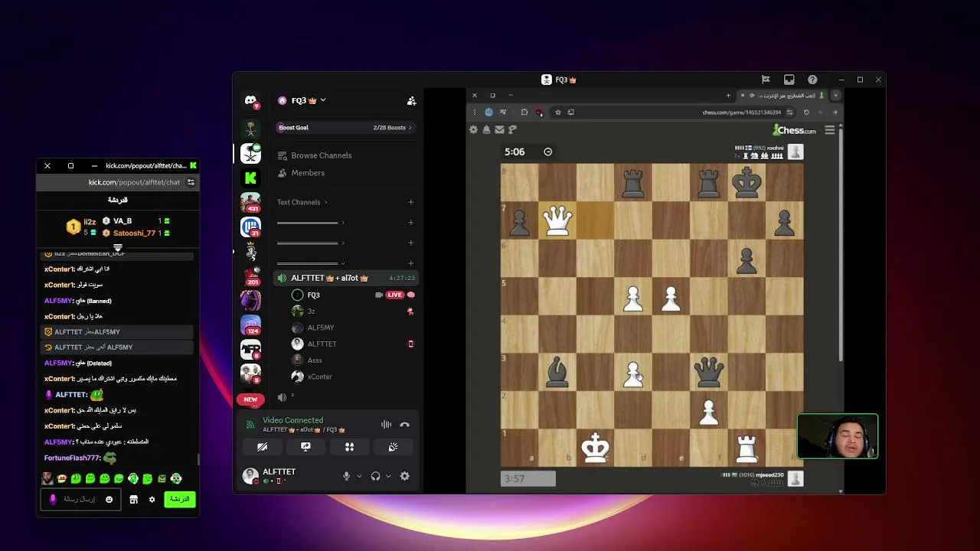Click the flag icon in Discord title bar
Screen dimensions: 980x551
tap(766, 80)
